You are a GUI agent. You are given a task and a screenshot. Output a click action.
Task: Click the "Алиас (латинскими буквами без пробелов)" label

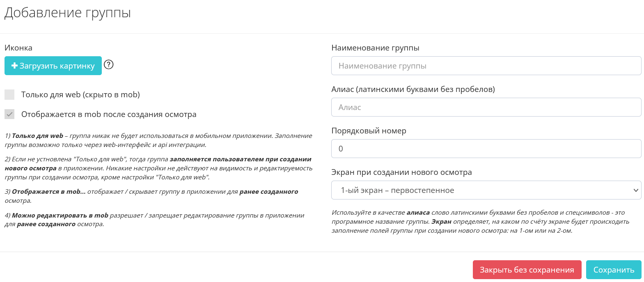click(413, 89)
